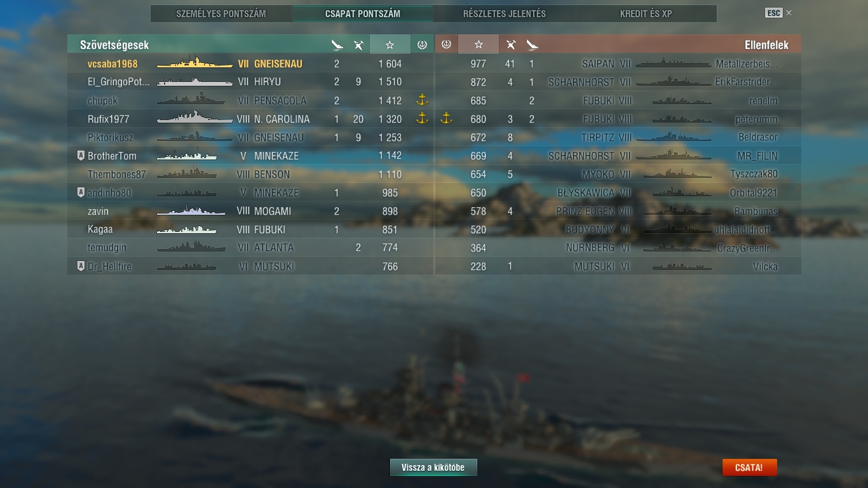Open the Személyes pontszám tab

(221, 13)
